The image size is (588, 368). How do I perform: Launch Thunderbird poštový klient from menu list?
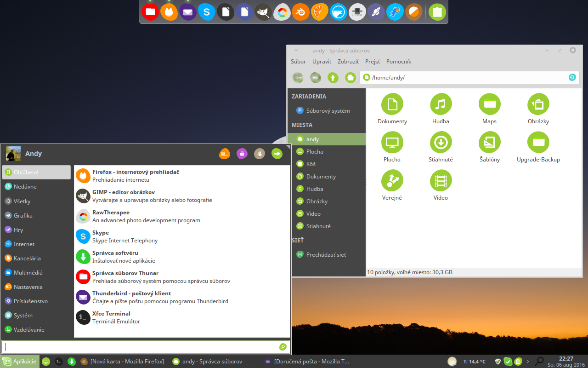182,297
